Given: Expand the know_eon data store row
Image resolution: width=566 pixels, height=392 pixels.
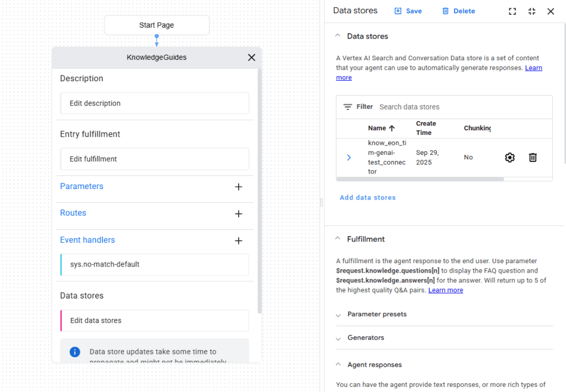Looking at the screenshot, I should [x=349, y=158].
